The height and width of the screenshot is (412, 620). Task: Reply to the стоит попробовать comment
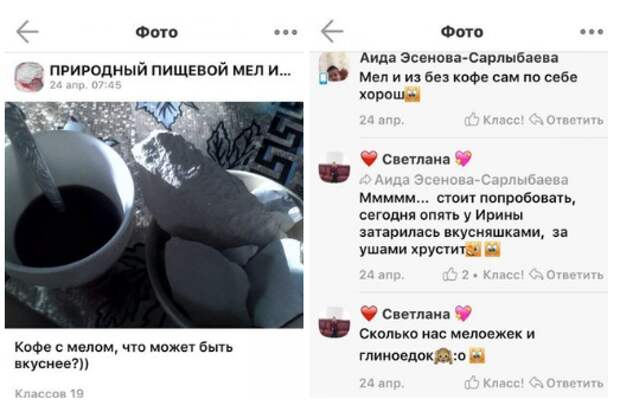pyautogui.click(x=566, y=274)
